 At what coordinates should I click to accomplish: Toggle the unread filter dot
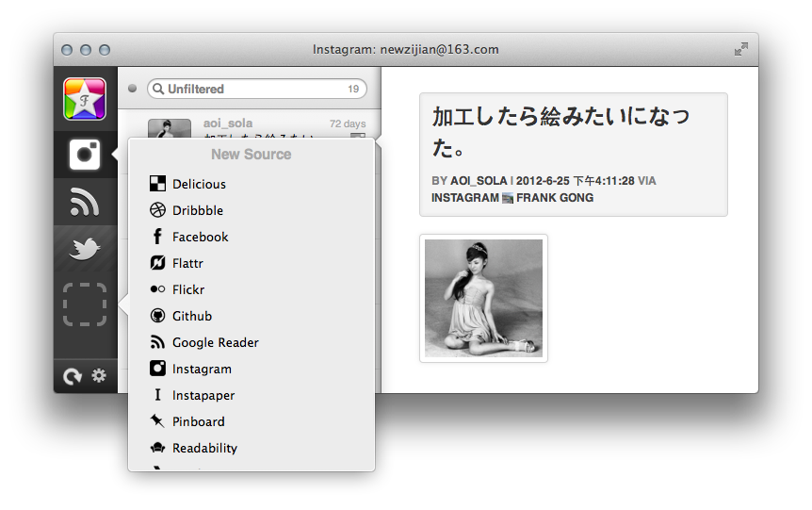(x=133, y=89)
